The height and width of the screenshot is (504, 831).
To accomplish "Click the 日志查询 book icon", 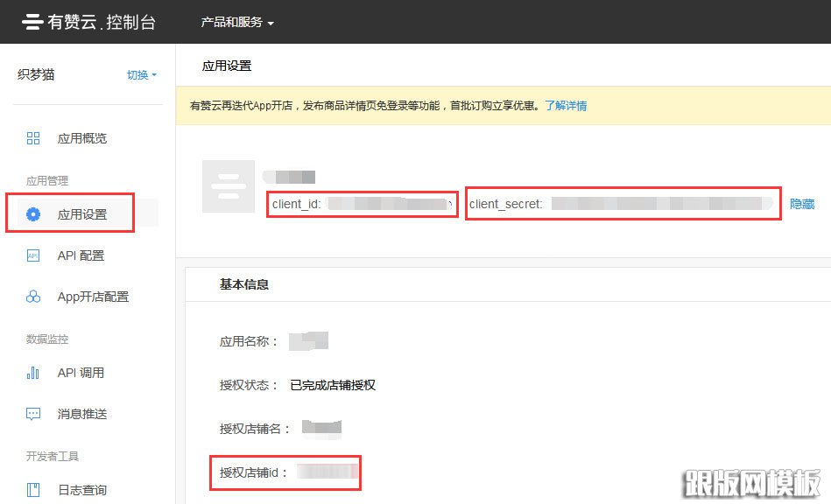I will (33, 490).
